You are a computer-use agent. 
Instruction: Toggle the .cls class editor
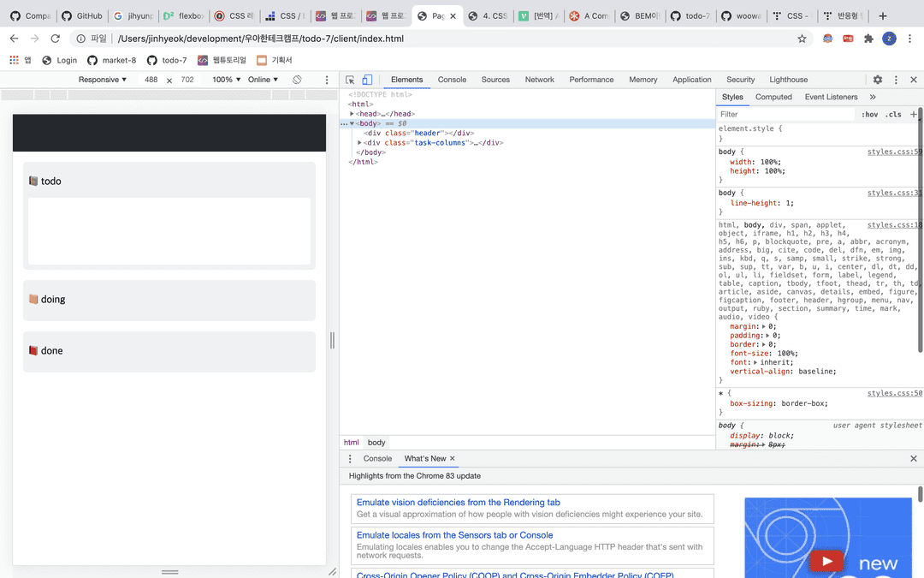pyautogui.click(x=893, y=114)
